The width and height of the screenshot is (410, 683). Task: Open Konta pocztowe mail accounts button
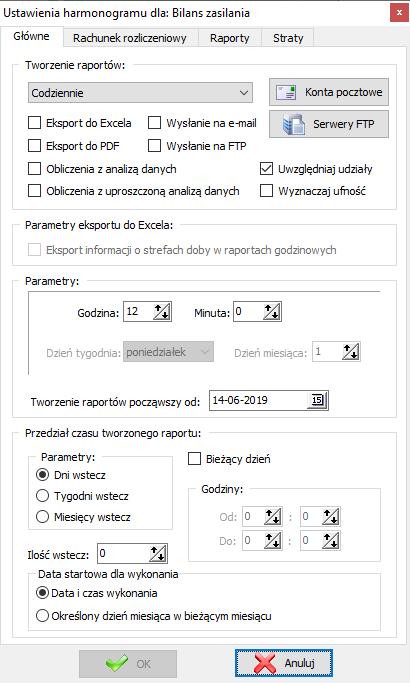[x=329, y=92]
